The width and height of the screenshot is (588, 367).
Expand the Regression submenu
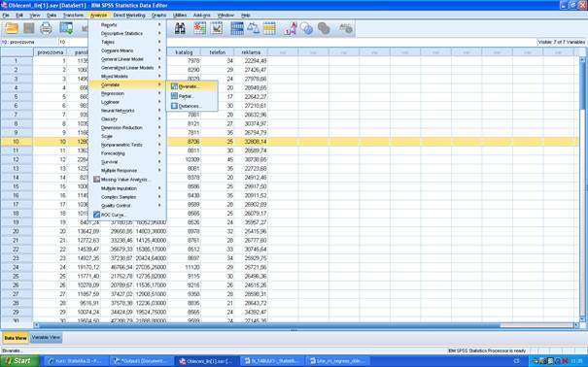point(127,93)
